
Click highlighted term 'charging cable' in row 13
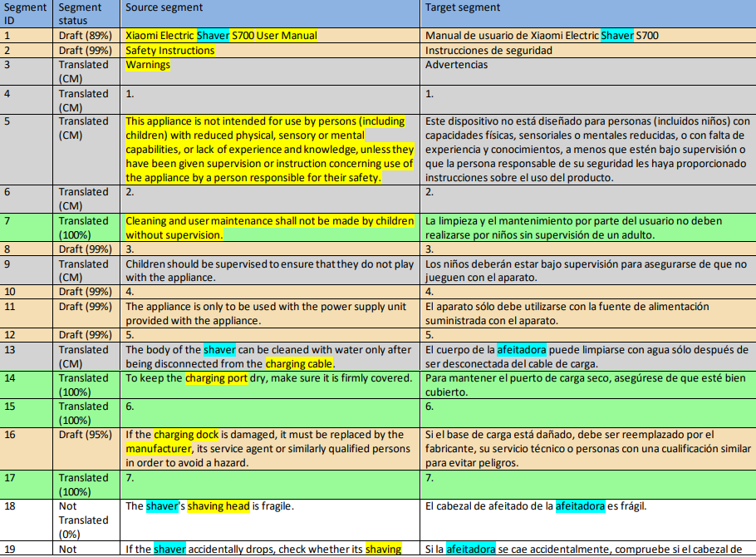[x=299, y=364]
